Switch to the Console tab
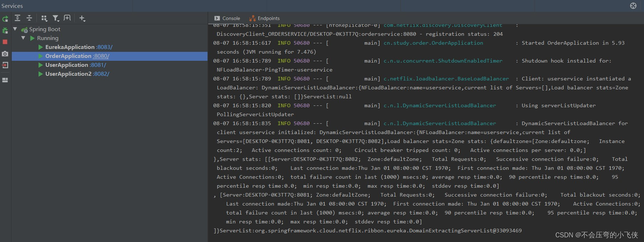644x242 pixels. [227, 18]
